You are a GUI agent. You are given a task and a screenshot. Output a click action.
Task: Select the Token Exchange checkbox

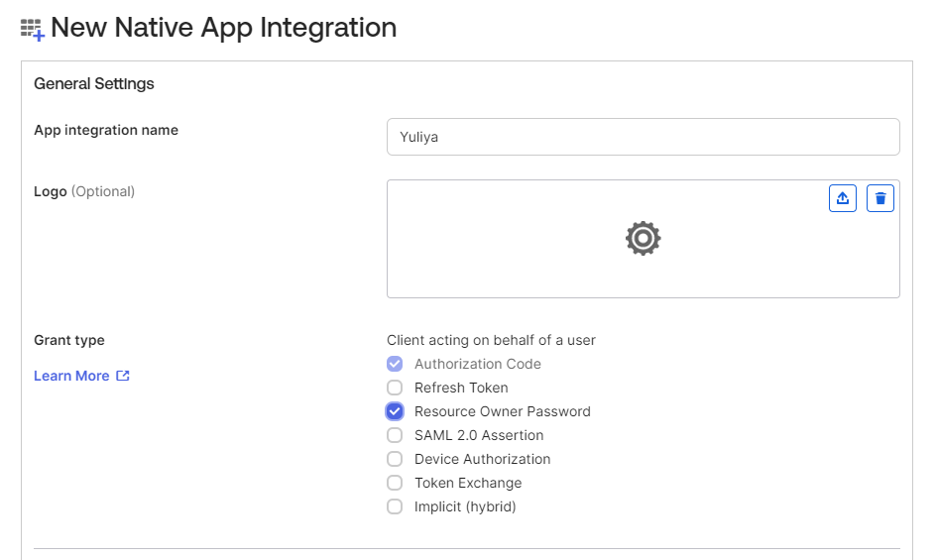coord(395,483)
